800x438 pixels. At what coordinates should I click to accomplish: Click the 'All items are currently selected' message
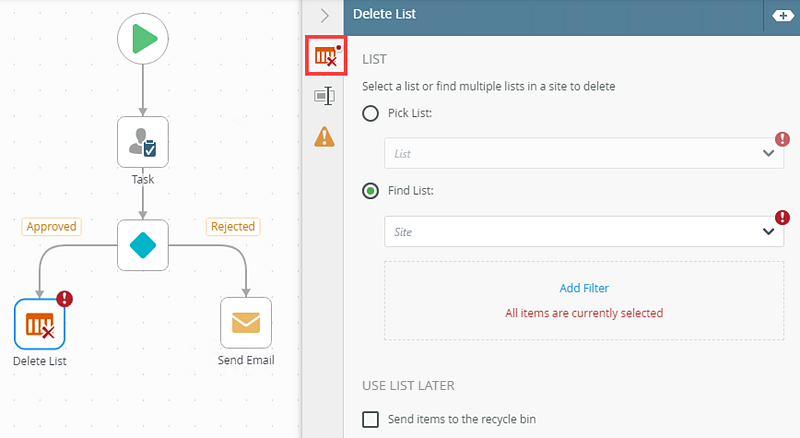tap(584, 313)
